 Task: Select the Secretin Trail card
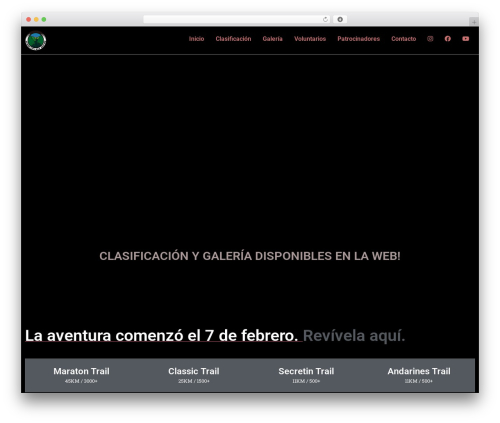306,375
